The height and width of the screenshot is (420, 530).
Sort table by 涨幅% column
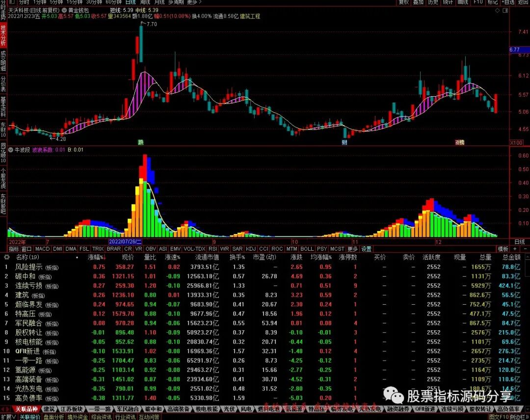click(x=96, y=257)
